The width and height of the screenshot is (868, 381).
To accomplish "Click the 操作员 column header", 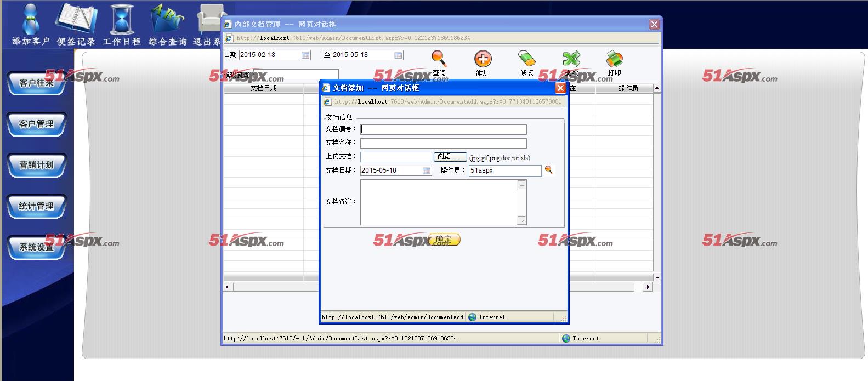I will coord(628,88).
